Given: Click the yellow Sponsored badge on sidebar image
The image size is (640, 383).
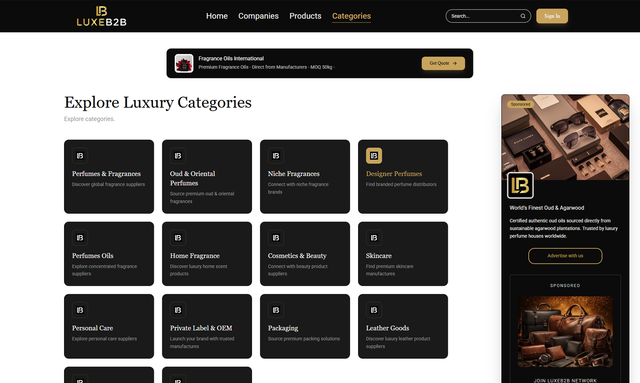Looking at the screenshot, I should click(520, 105).
